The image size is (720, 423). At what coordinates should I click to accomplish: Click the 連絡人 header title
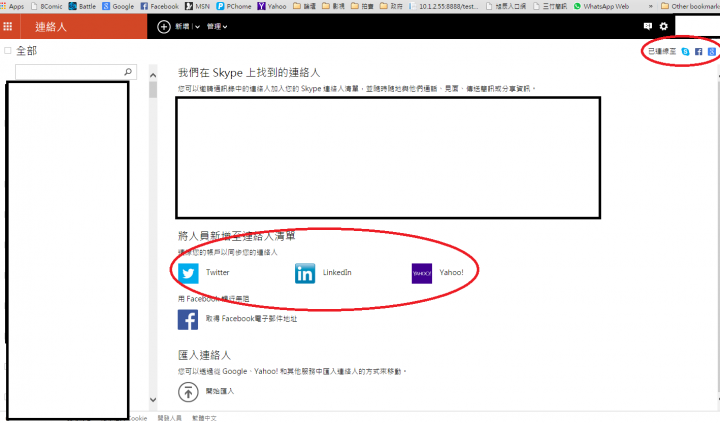(x=51, y=27)
